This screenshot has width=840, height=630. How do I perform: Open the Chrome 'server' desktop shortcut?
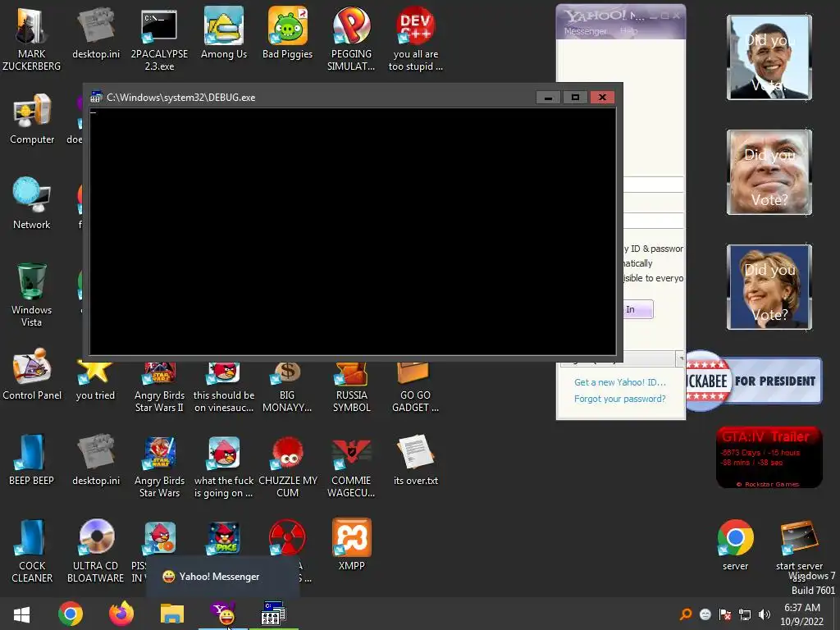(736, 545)
